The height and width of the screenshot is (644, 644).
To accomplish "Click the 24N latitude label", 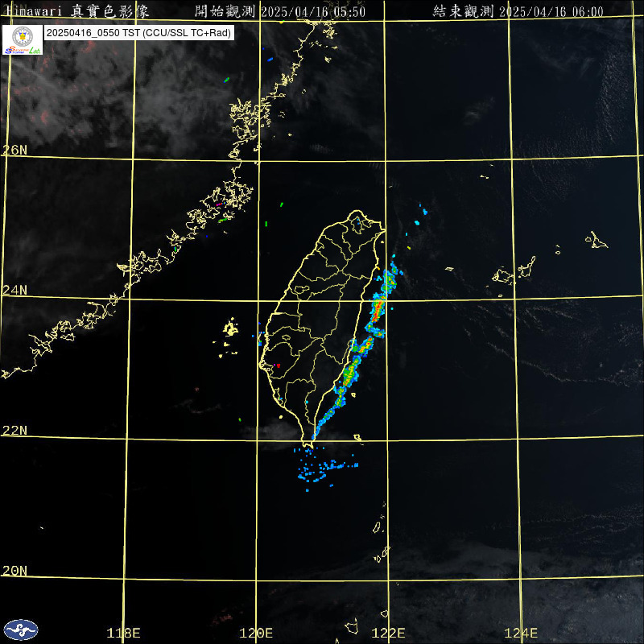I will pos(14,290).
